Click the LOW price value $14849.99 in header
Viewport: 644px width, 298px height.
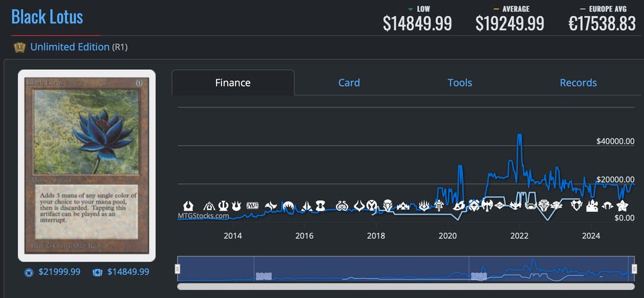tap(417, 23)
